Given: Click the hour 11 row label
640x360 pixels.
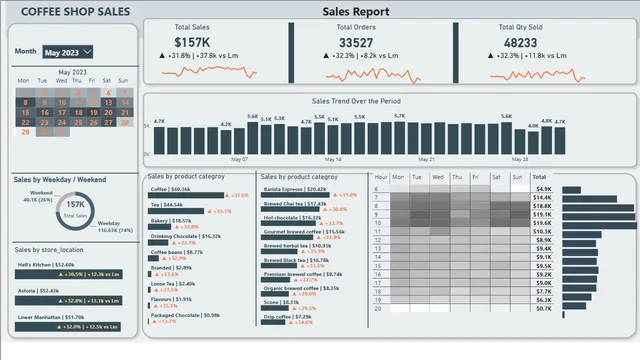Looking at the screenshot, I should pos(378,231).
